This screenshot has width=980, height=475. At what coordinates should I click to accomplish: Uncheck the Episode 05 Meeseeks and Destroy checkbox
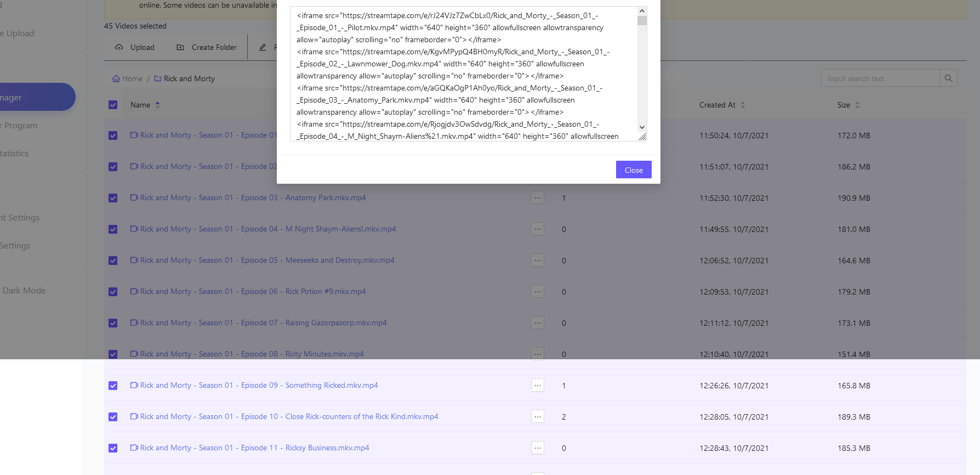(x=113, y=261)
